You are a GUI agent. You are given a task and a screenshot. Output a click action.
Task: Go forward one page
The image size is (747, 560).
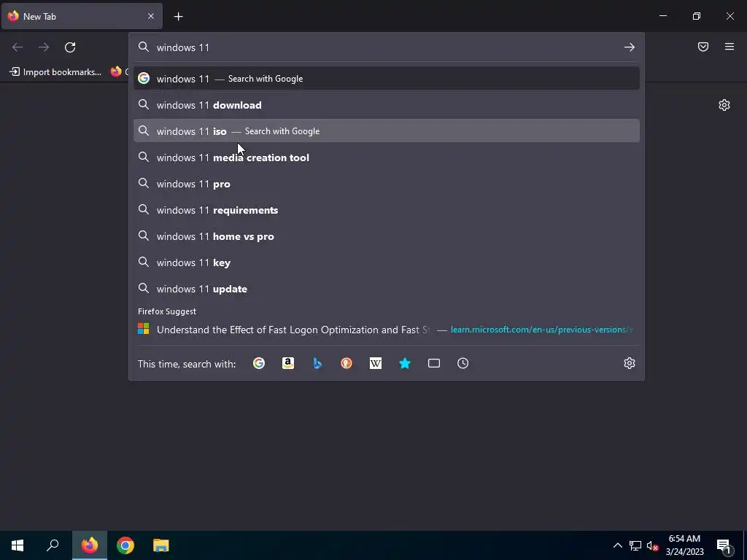tap(44, 47)
